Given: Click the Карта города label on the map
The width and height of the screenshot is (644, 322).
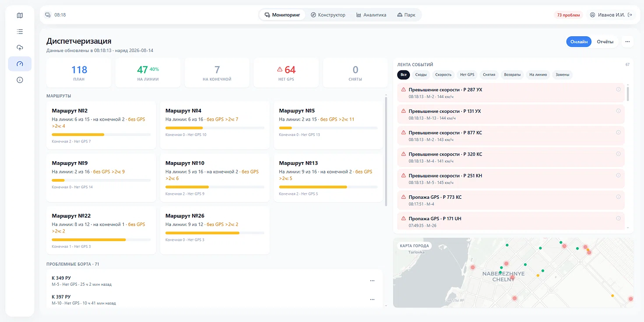Looking at the screenshot, I should click(x=415, y=246).
